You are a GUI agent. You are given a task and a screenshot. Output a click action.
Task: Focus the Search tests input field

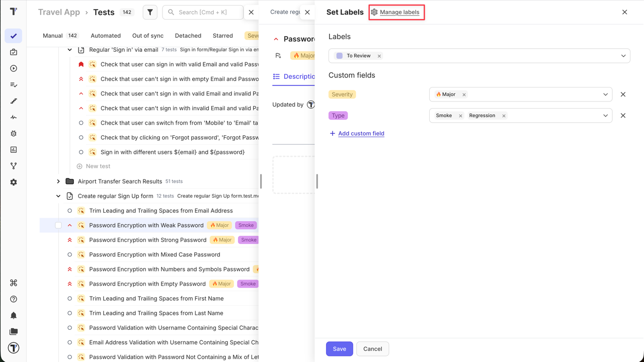tap(203, 12)
